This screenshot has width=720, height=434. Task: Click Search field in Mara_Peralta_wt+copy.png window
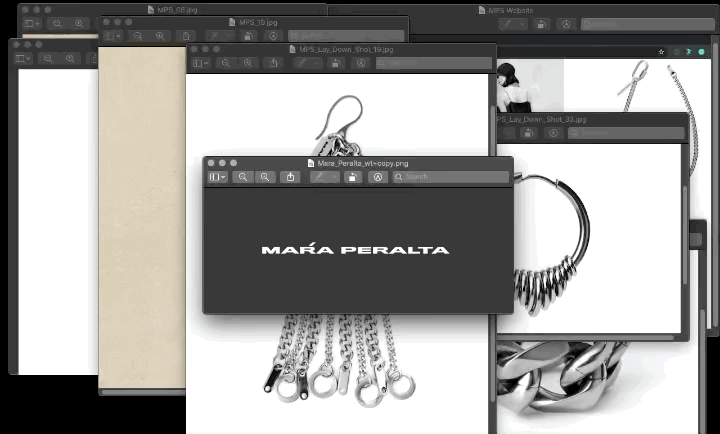(451, 177)
